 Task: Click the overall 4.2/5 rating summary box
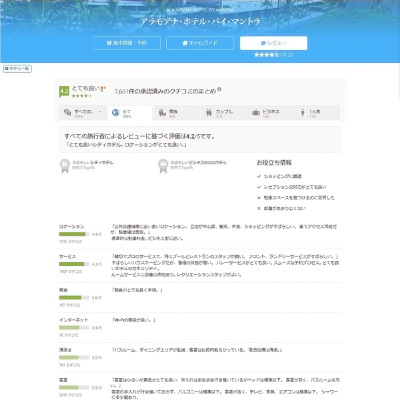point(200,139)
